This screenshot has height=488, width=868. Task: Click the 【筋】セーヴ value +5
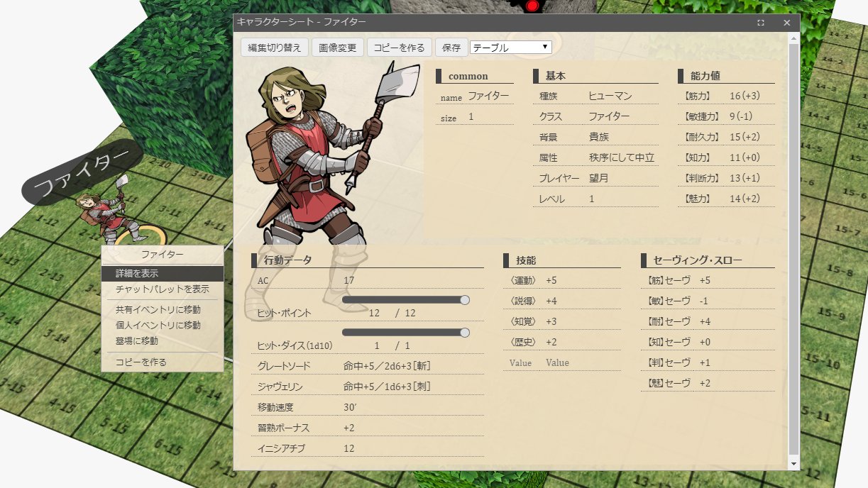point(705,280)
